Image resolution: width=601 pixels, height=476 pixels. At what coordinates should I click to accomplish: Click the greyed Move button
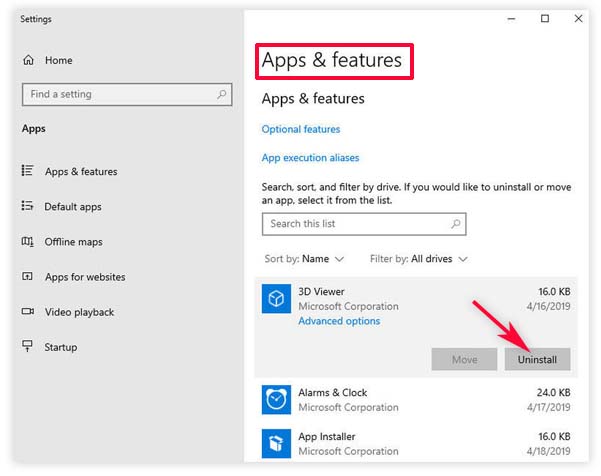(x=465, y=359)
